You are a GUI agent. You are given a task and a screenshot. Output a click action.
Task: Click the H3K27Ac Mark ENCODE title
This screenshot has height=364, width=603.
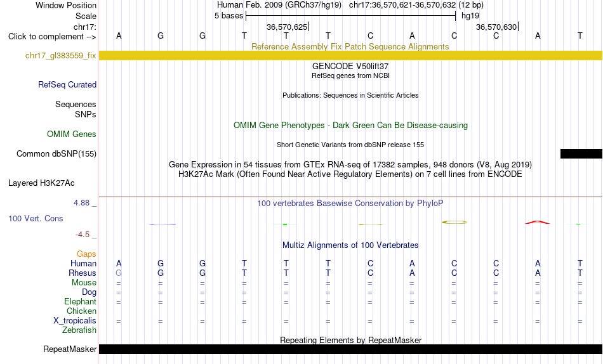click(350, 174)
